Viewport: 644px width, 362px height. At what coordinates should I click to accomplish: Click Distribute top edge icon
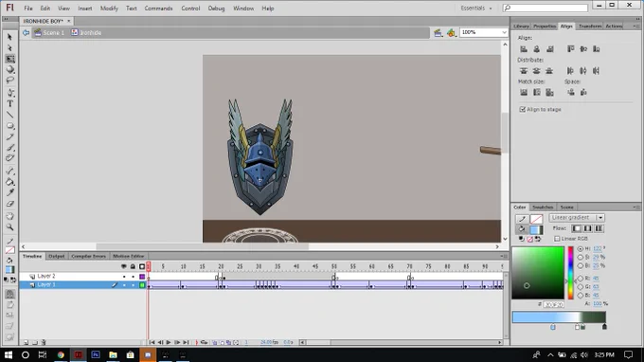[x=524, y=71]
